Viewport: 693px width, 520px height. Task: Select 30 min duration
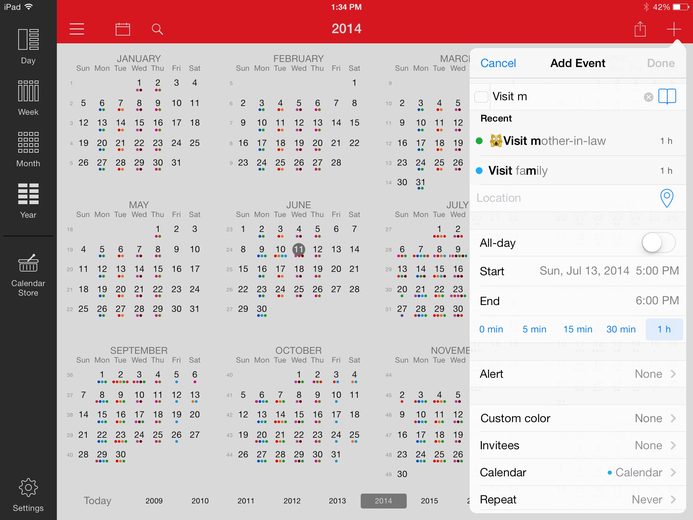point(621,329)
